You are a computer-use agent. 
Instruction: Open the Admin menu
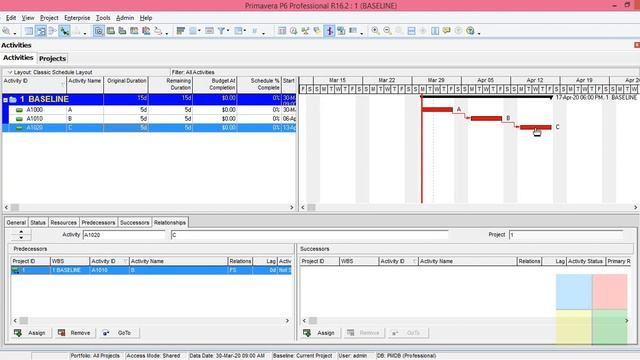pyautogui.click(x=125, y=18)
